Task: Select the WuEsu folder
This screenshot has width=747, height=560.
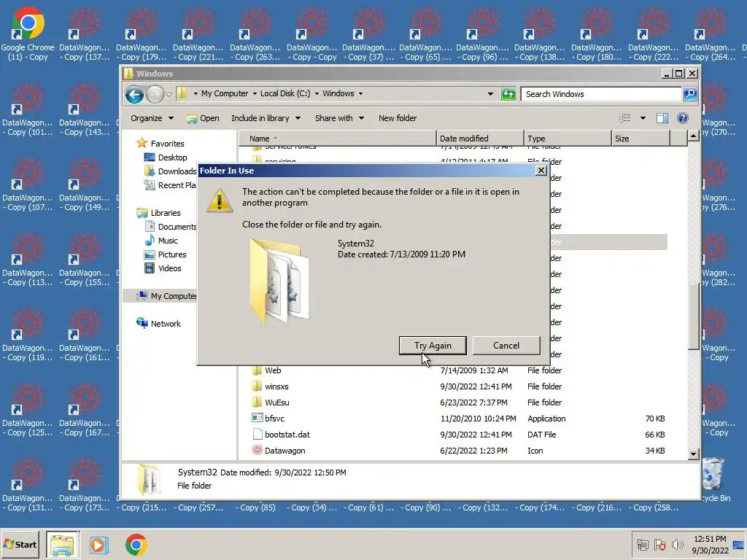Action: pos(271,402)
